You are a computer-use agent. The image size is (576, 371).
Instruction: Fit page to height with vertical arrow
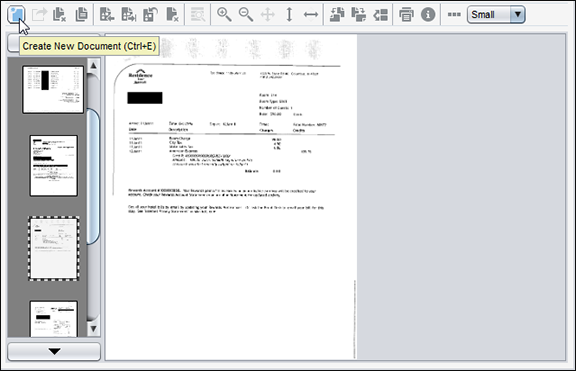point(289,15)
